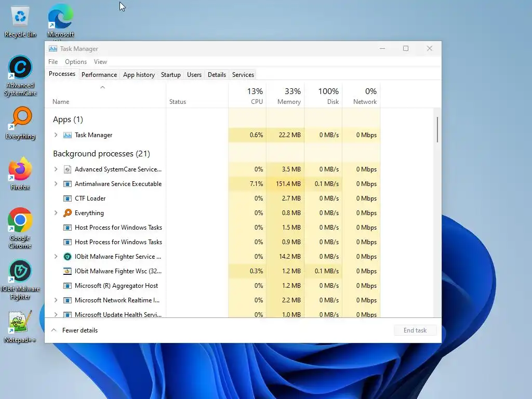Click the 22.2 MB memory value

[290, 135]
